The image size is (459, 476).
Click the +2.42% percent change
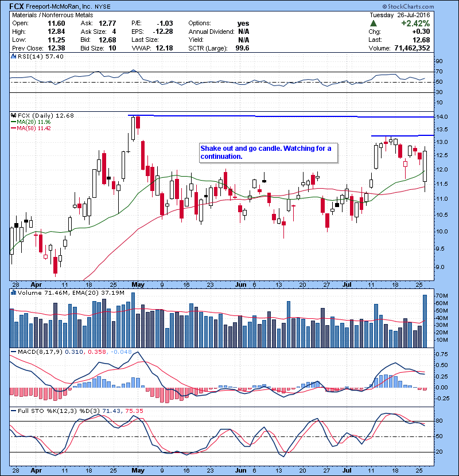click(415, 24)
